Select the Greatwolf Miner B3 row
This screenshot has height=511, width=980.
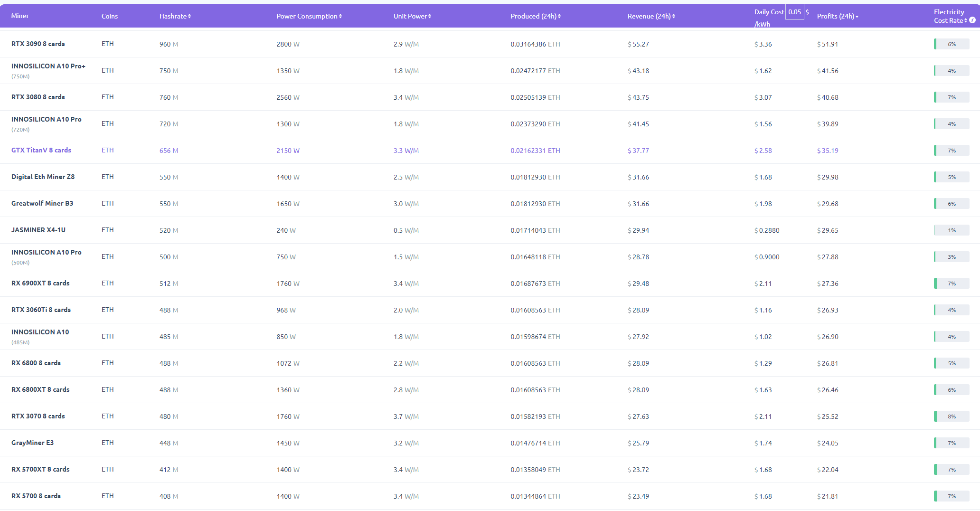[42, 203]
